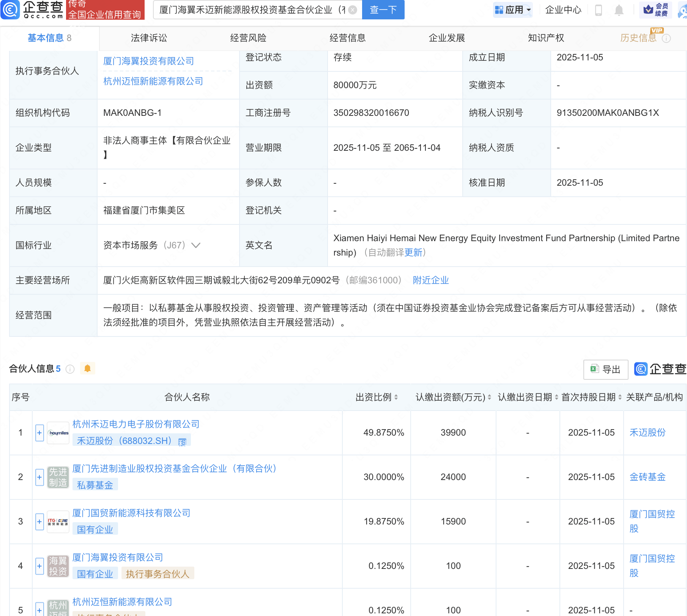
Task: Click the 查一下 search button
Action: [383, 10]
